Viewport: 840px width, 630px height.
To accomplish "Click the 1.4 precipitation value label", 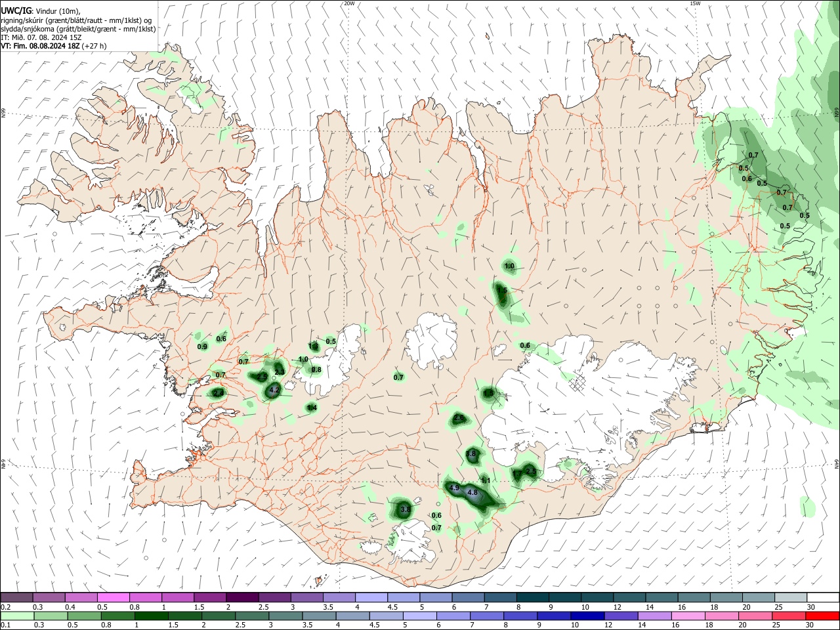I will [x=312, y=408].
